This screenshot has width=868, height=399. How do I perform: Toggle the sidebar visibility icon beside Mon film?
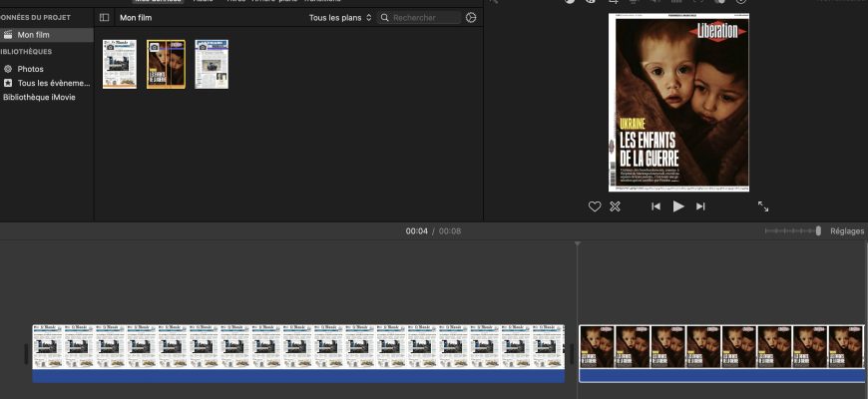pyautogui.click(x=104, y=18)
